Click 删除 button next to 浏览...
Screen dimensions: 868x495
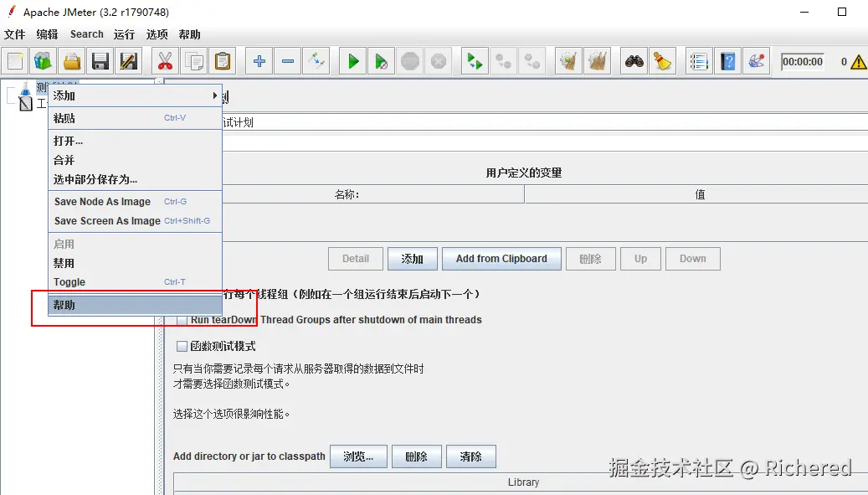[416, 456]
